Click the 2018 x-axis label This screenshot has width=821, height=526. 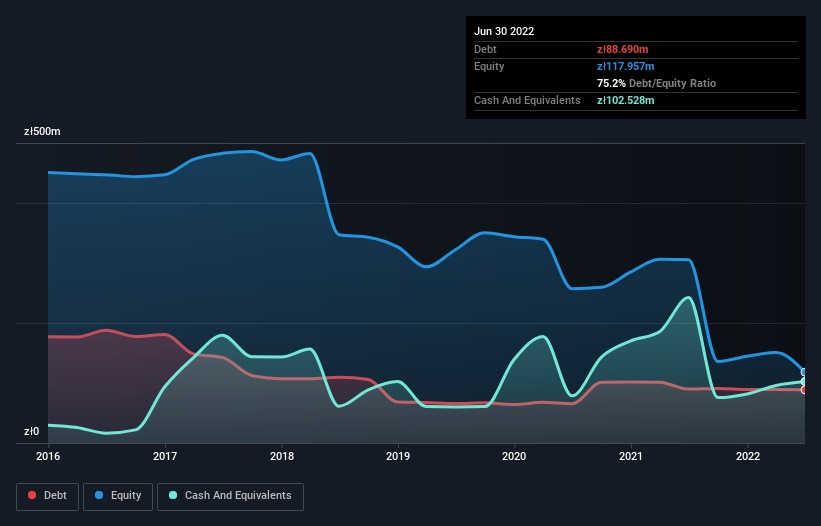point(282,456)
